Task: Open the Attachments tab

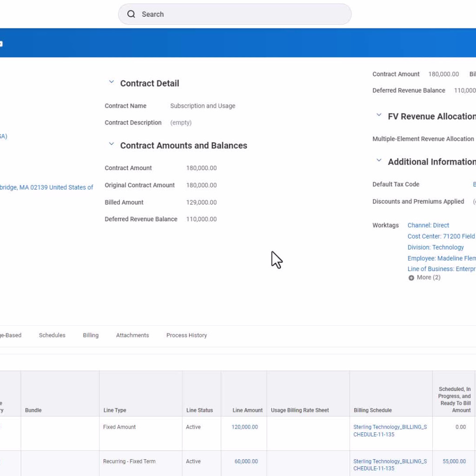Action: point(132,335)
